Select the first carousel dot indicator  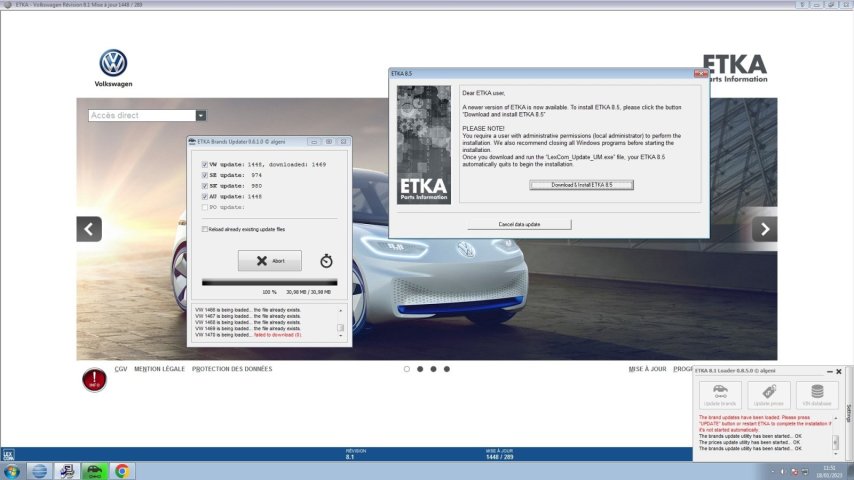click(x=407, y=369)
